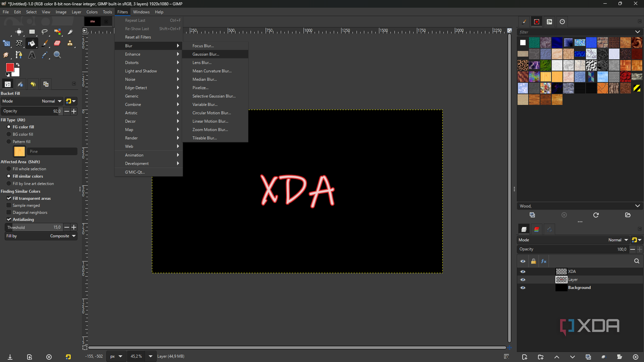Raise layer with up arrow icon
This screenshot has height=362, width=644.
coord(557,357)
